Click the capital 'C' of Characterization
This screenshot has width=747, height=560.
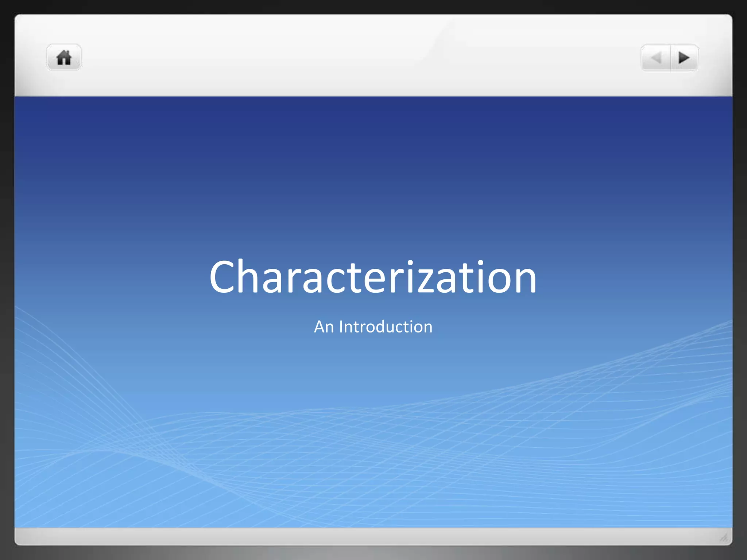pyautogui.click(x=222, y=276)
